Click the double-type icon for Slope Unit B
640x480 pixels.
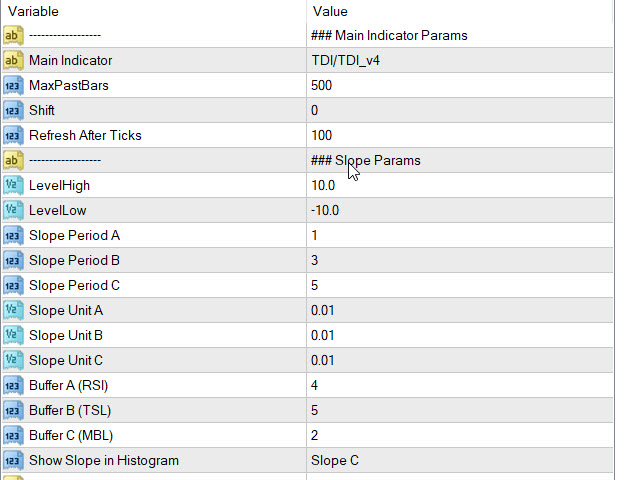pos(13,336)
